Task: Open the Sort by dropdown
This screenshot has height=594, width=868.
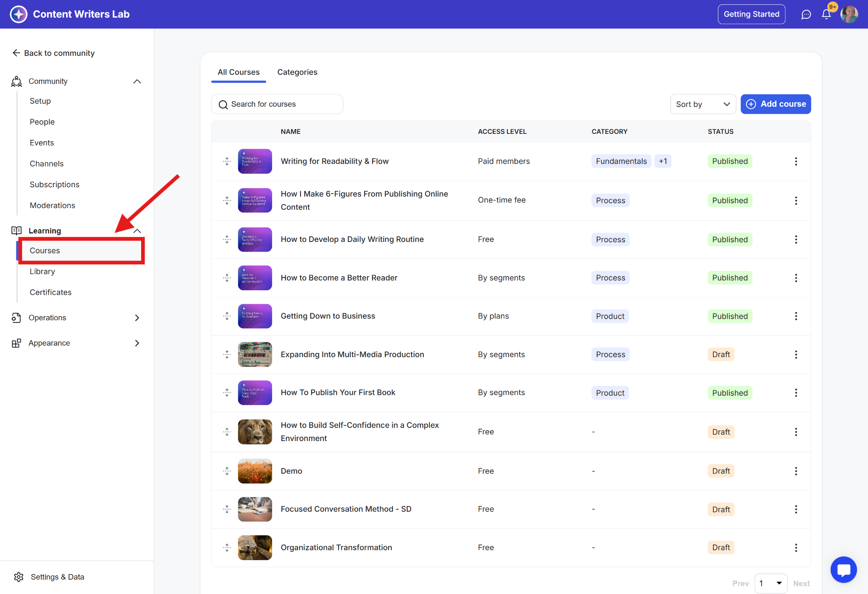Action: 703,104
